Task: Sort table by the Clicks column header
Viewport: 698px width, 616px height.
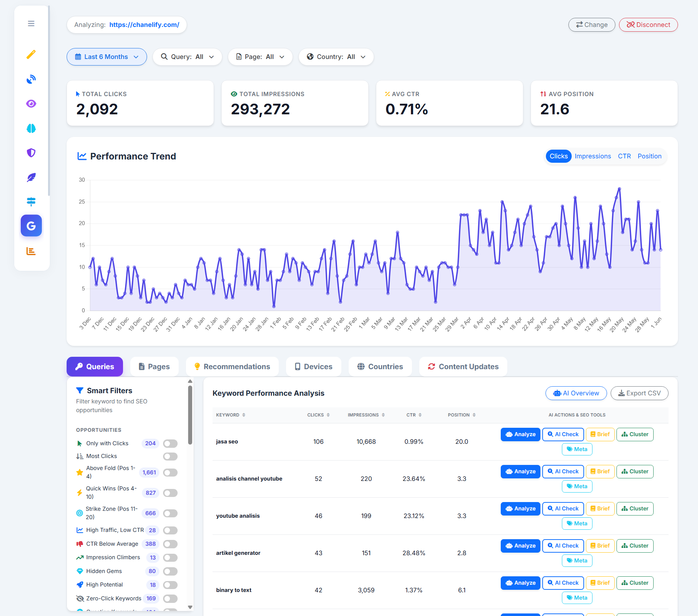Action: point(318,415)
